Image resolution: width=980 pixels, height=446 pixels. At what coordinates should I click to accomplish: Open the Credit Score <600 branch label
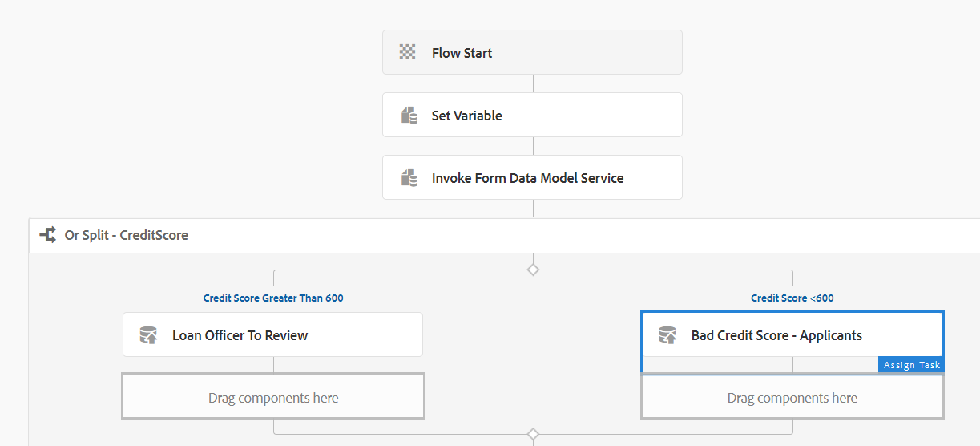(792, 298)
